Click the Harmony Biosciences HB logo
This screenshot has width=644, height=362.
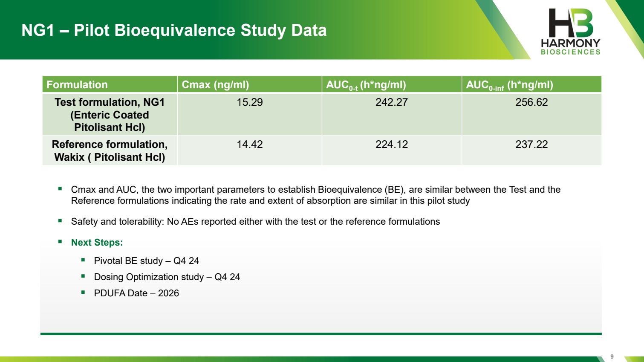click(x=570, y=32)
